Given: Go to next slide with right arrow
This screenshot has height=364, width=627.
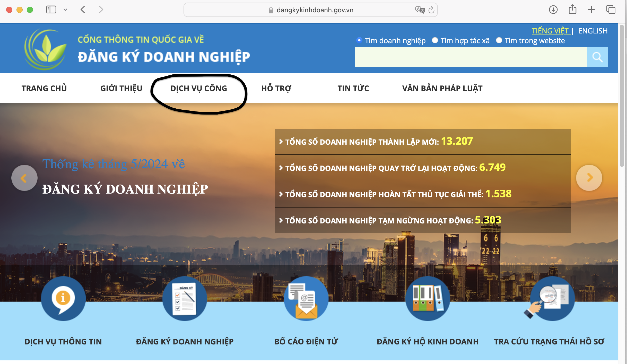Looking at the screenshot, I should (589, 178).
